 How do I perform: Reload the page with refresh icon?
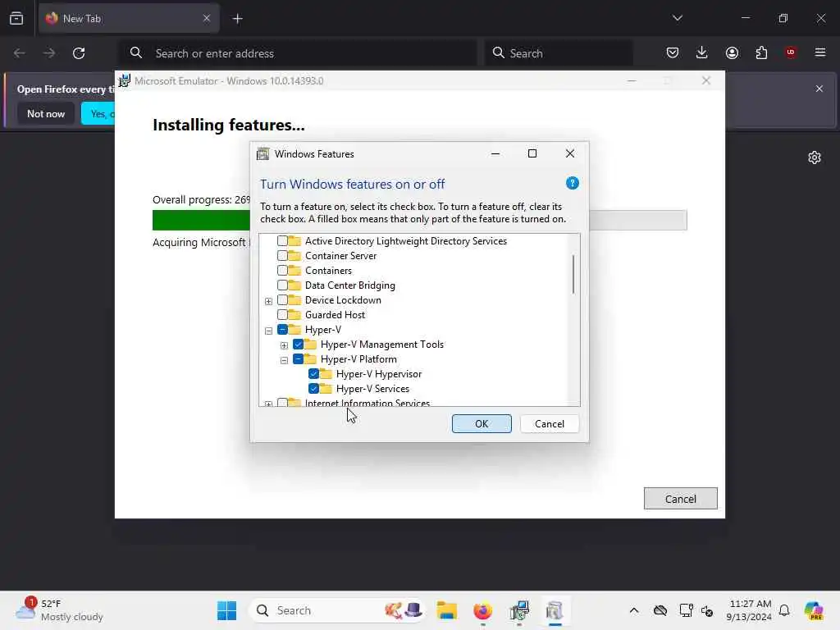[79, 53]
